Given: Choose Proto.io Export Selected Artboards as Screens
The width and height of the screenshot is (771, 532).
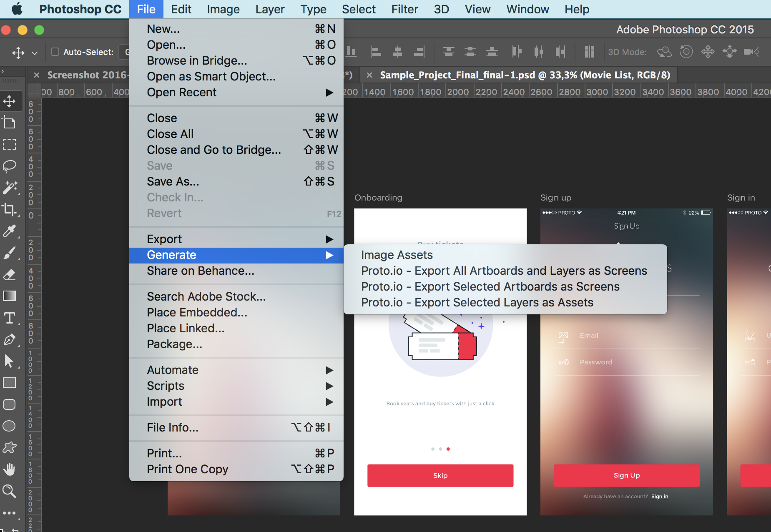Looking at the screenshot, I should pyautogui.click(x=505, y=286).
